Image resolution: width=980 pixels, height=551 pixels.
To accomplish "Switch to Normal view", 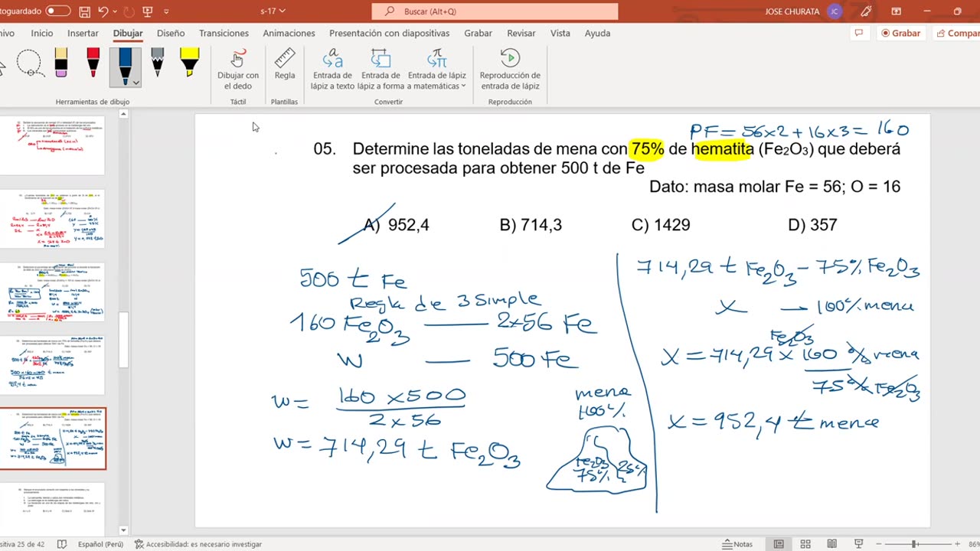I will (779, 544).
